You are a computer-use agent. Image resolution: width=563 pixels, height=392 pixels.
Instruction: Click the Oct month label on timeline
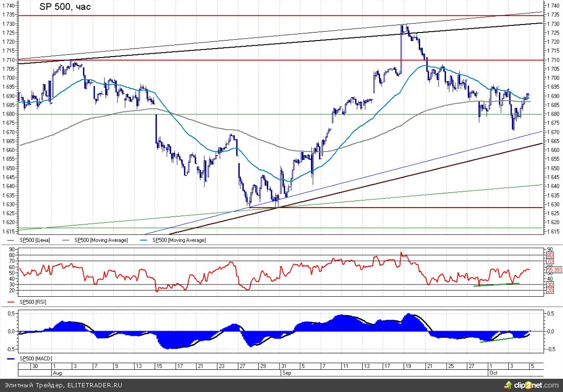494,372
